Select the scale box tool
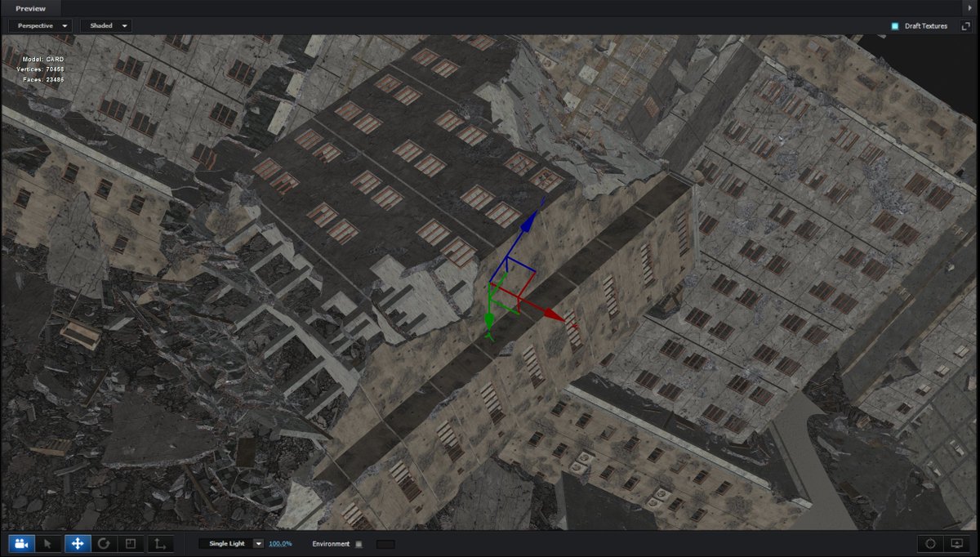 coord(131,543)
